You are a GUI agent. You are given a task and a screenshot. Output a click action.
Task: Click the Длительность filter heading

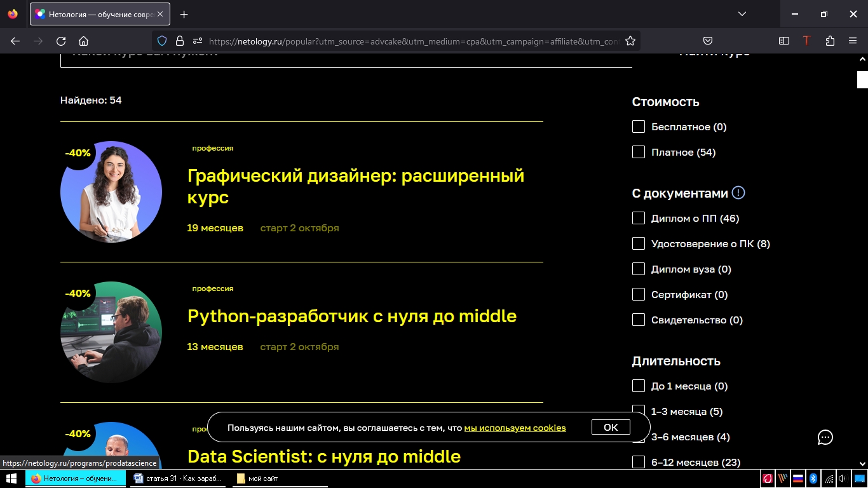676,361
